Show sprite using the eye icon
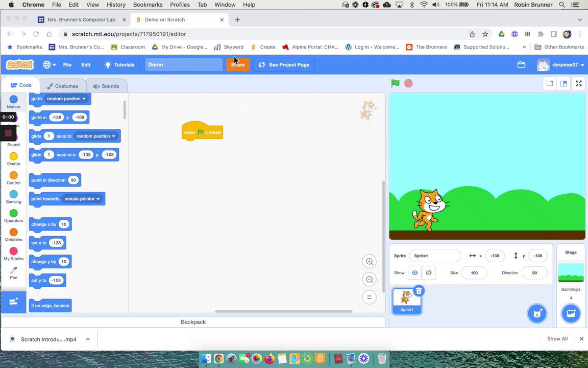The width and height of the screenshot is (588, 368). [x=415, y=273]
